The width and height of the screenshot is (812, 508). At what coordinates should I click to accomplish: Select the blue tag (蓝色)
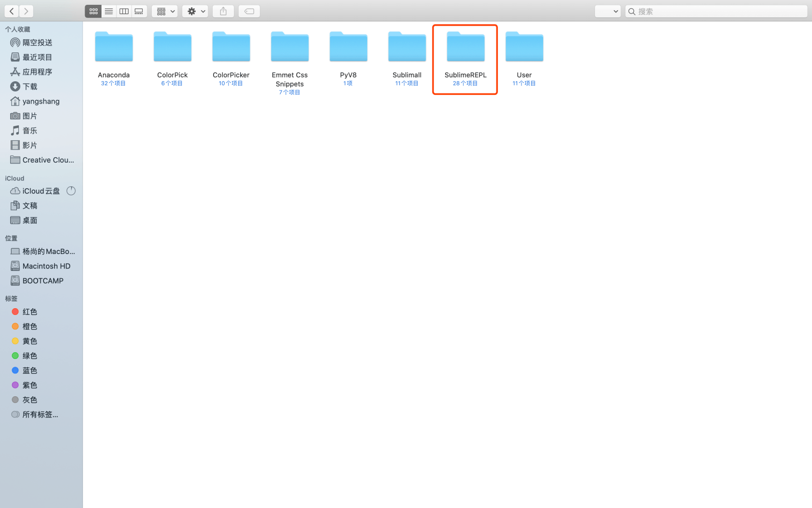pos(41,371)
